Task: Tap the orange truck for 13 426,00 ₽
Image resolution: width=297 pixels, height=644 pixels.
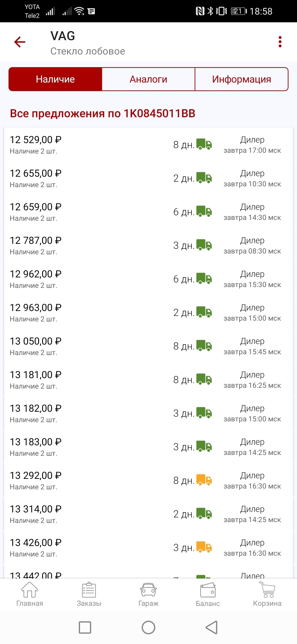Action: pos(204,547)
